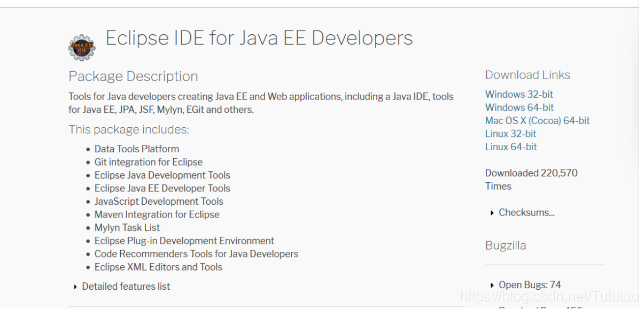
Task: Select the Mylyn Task List item
Action: click(127, 228)
